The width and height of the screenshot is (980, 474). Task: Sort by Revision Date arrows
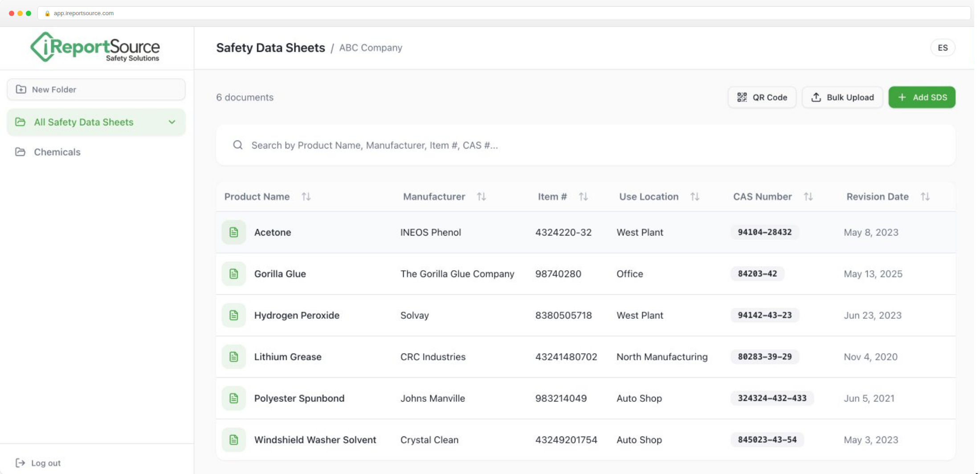[925, 196]
